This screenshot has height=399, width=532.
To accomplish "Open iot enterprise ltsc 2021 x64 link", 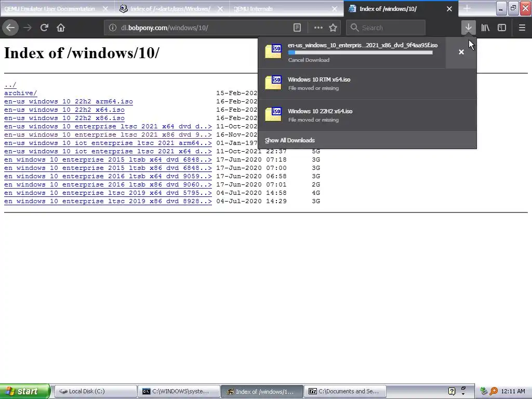I will 108,151.
